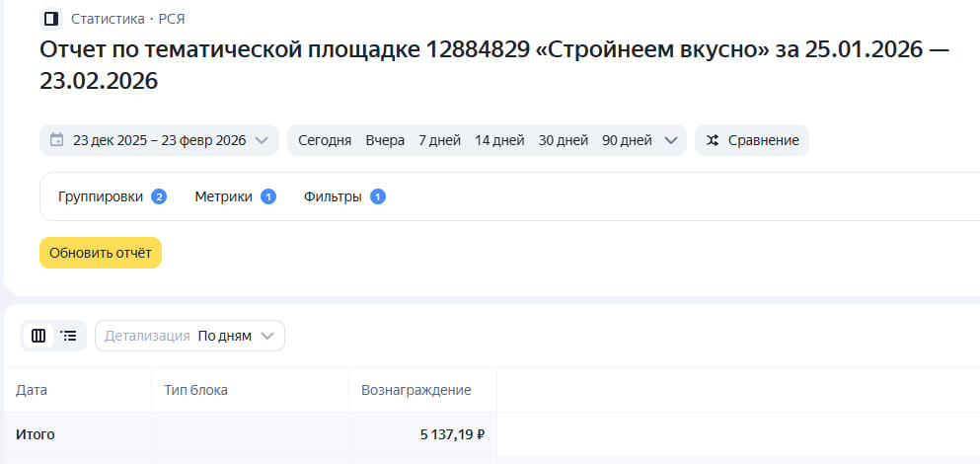Switch to the column table view

click(38, 336)
